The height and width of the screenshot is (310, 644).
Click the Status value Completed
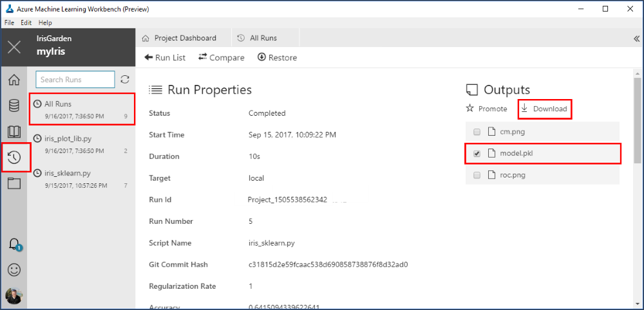click(x=267, y=113)
